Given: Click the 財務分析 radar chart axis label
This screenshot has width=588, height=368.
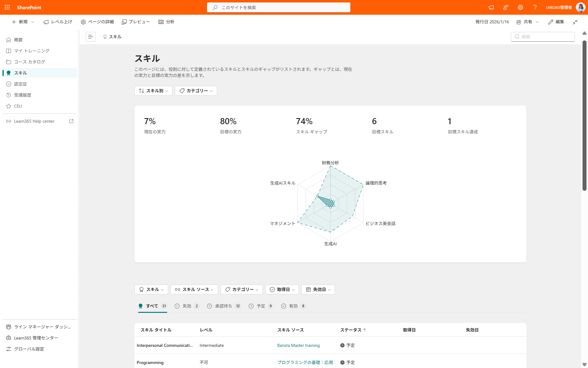Looking at the screenshot, I should [330, 163].
